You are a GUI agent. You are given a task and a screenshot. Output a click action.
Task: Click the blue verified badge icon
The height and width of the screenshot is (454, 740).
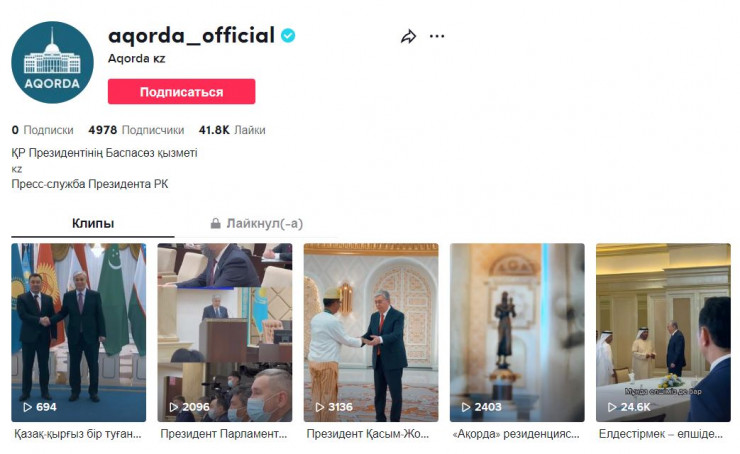(x=288, y=36)
